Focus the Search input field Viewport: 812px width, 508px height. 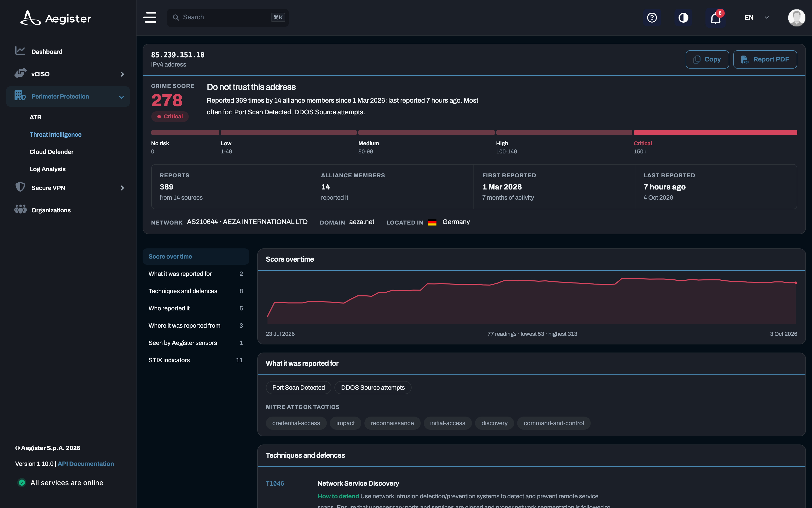(228, 18)
